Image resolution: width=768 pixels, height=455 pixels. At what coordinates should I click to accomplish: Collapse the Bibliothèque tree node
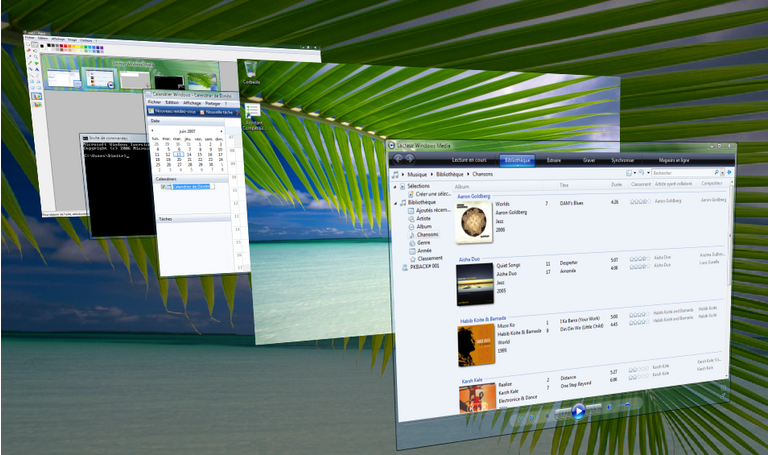(x=396, y=203)
